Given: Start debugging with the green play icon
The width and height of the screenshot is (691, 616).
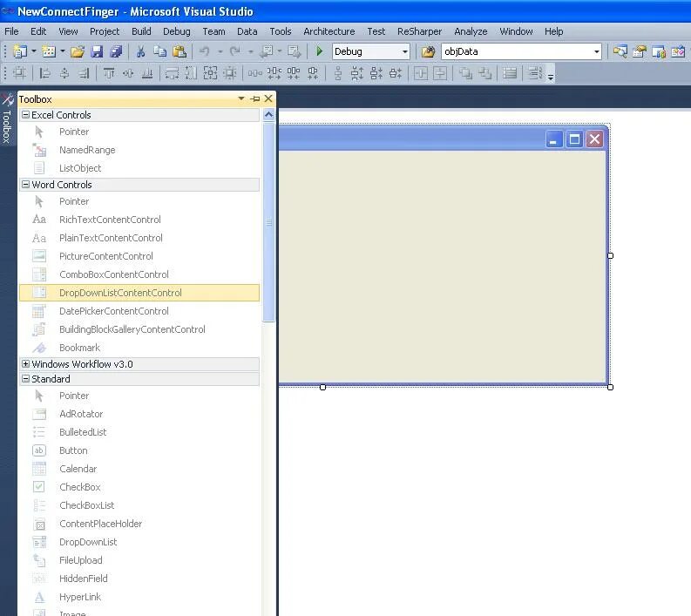Looking at the screenshot, I should [320, 51].
